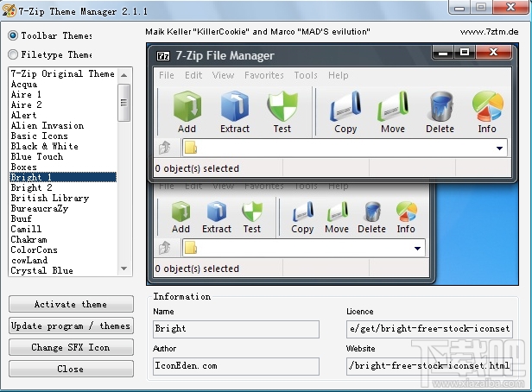Viewport: 532px width, 392px height.
Task: Click the Close button
Action: click(x=71, y=369)
